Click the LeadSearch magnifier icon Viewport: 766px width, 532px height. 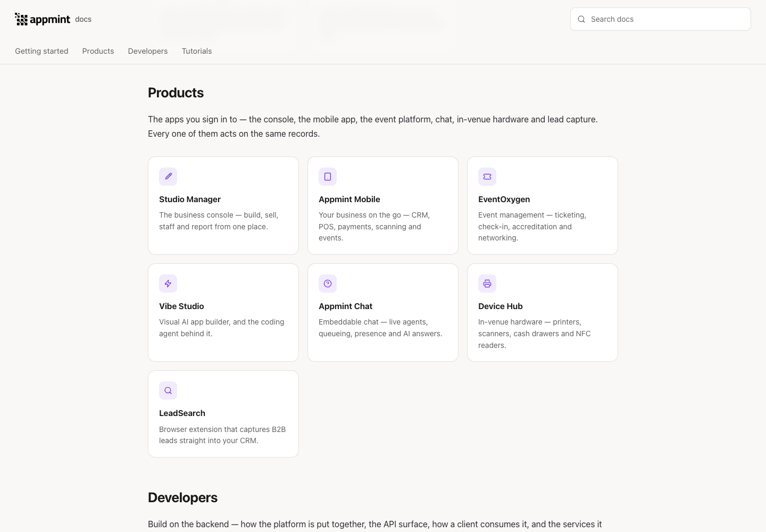pyautogui.click(x=168, y=390)
